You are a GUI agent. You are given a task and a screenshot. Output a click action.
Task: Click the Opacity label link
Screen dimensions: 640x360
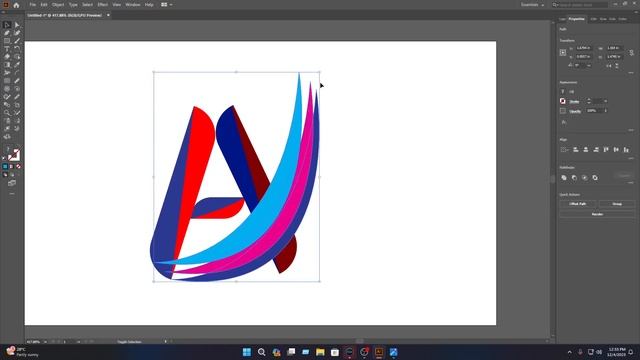[575, 111]
